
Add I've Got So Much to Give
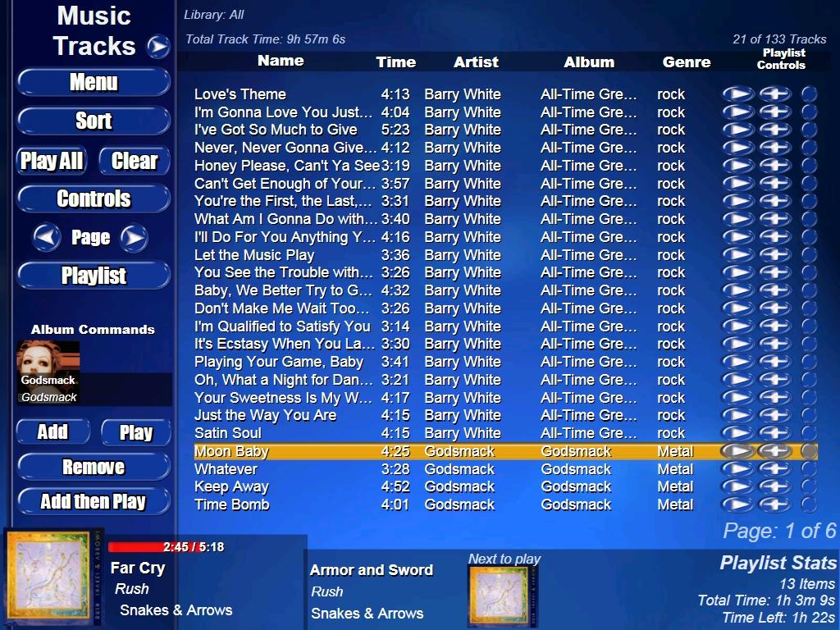click(774, 130)
